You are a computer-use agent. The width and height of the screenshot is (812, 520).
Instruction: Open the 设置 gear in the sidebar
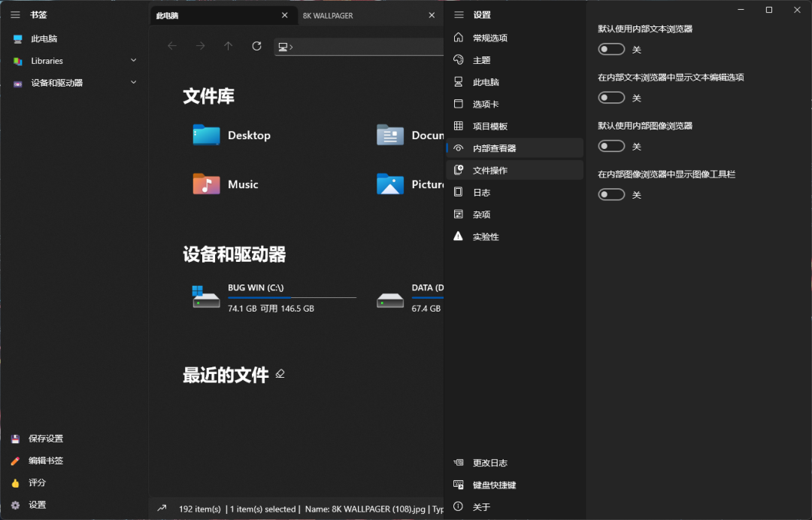pyautogui.click(x=17, y=505)
